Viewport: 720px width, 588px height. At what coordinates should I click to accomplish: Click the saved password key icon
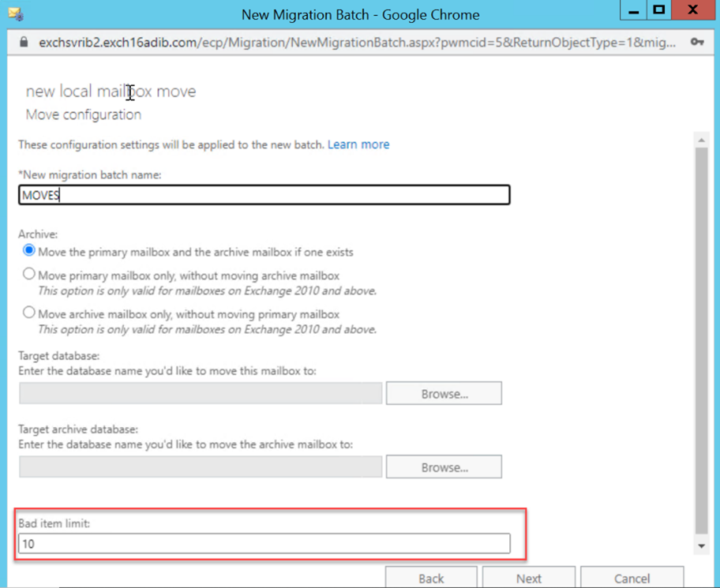[697, 43]
